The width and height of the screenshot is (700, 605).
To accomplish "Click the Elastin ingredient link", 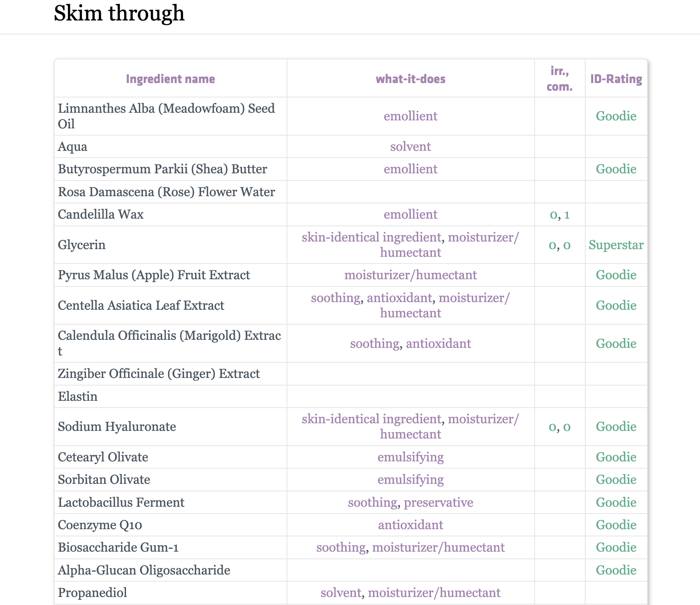I will tap(77, 397).
